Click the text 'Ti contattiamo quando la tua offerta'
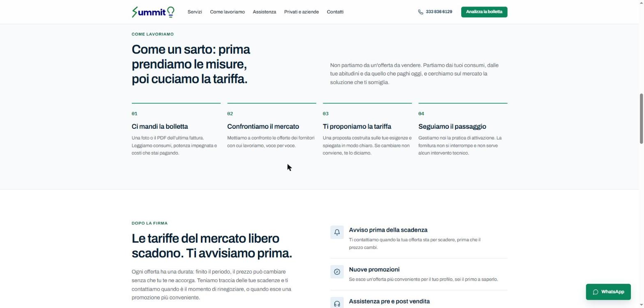The width and height of the screenshot is (644, 308). (x=414, y=244)
